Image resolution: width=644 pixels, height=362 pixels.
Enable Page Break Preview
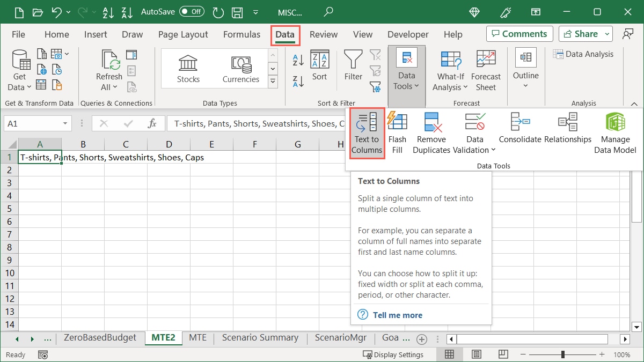tap(503, 354)
